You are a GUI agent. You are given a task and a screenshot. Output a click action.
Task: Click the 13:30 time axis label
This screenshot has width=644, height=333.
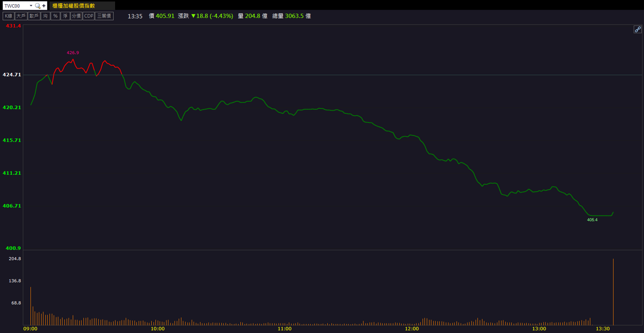point(603,329)
